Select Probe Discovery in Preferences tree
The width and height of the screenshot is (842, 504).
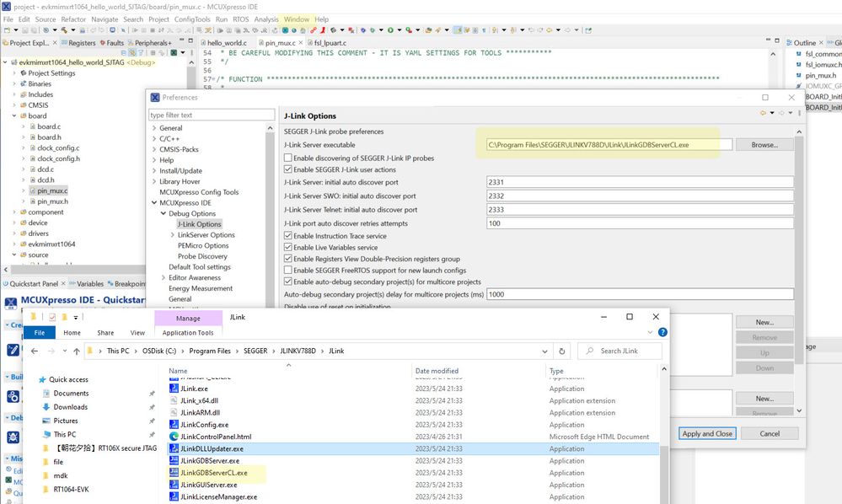(x=202, y=256)
